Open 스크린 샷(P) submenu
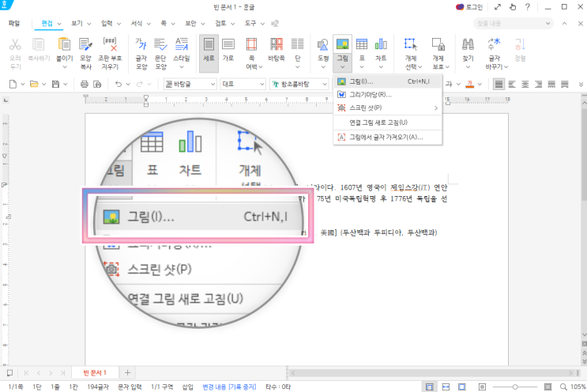 pos(387,107)
